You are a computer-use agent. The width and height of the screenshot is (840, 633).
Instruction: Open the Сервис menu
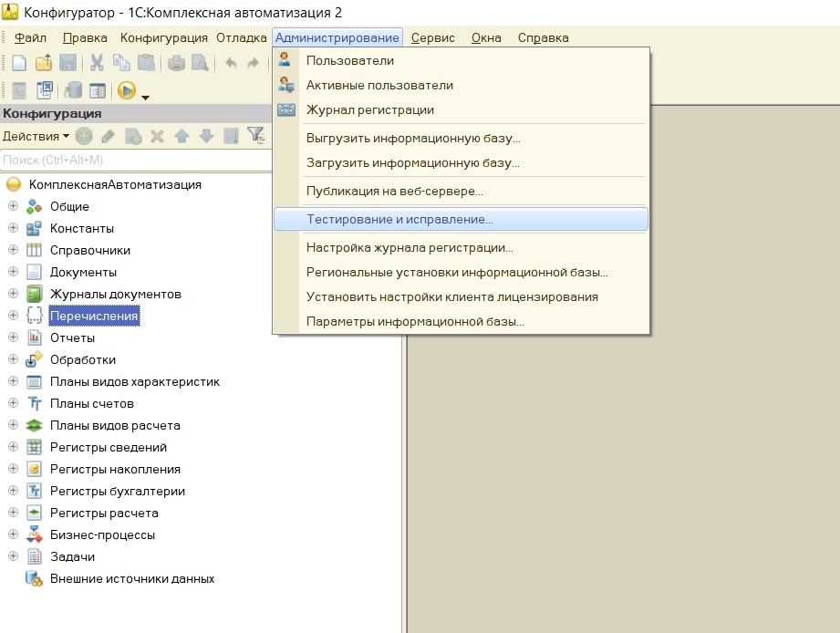tap(433, 38)
